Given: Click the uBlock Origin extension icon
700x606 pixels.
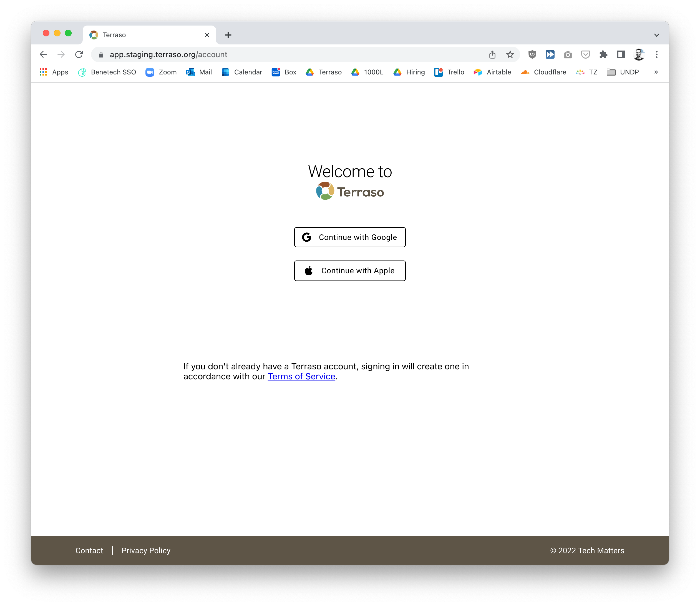Looking at the screenshot, I should coord(532,54).
